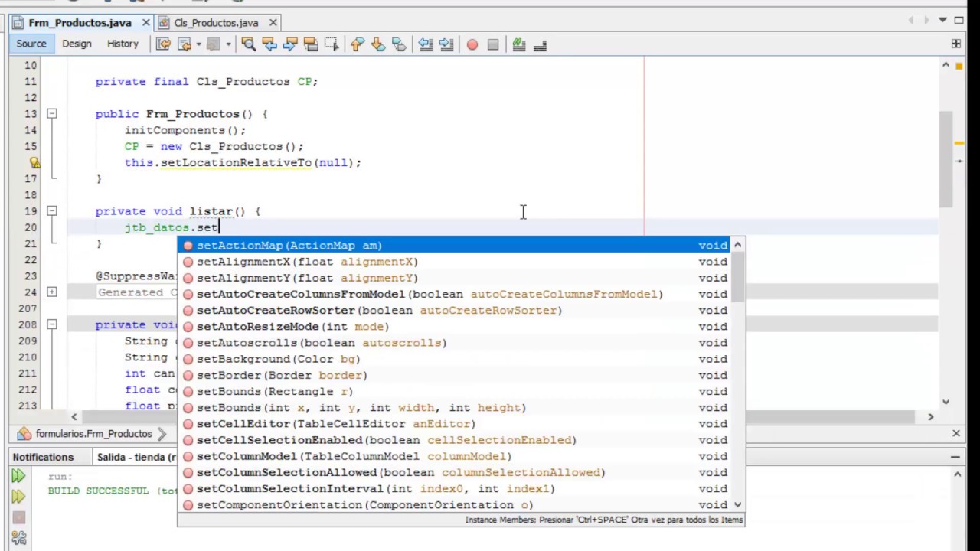Screen dimensions: 980x551
Task: Collapse the method fold at line 208
Action: [51, 324]
